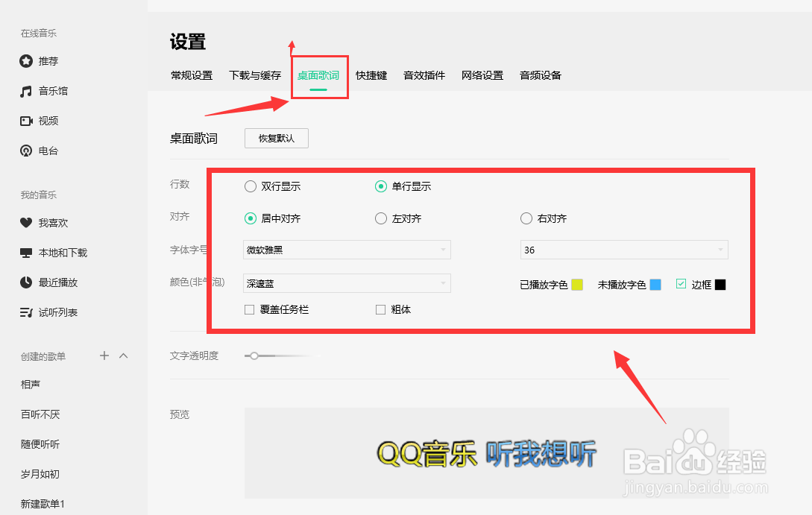Image resolution: width=812 pixels, height=515 pixels.
Task: Open the 快捷键 shortcuts tab
Action: coord(371,75)
